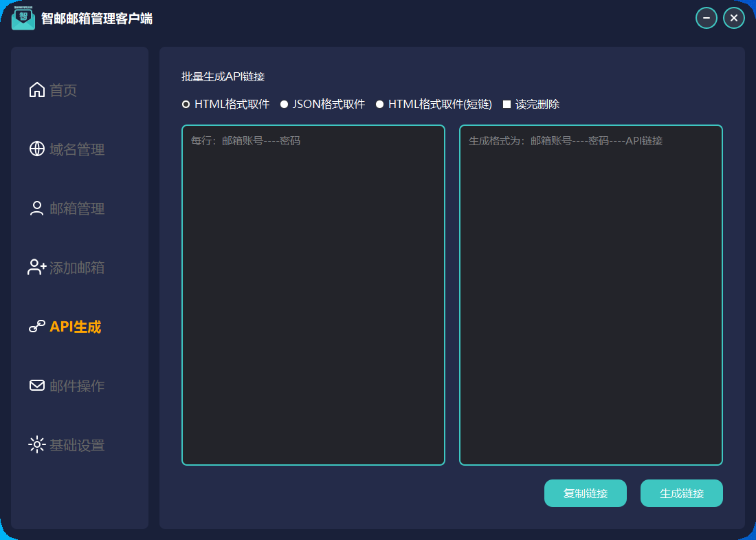Screen dimensions: 756x540
Task: Enable the 读完删除 checkbox
Action: (507, 105)
